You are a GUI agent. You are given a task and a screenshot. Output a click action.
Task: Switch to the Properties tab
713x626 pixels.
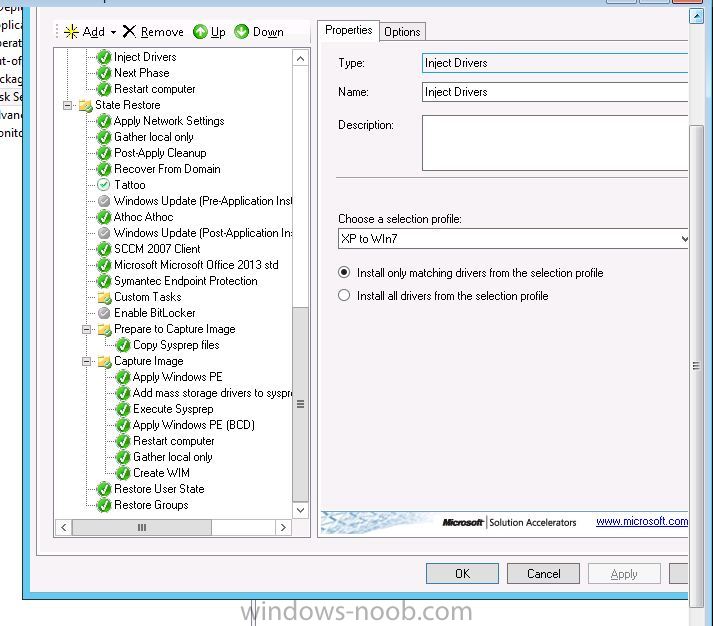(x=348, y=30)
